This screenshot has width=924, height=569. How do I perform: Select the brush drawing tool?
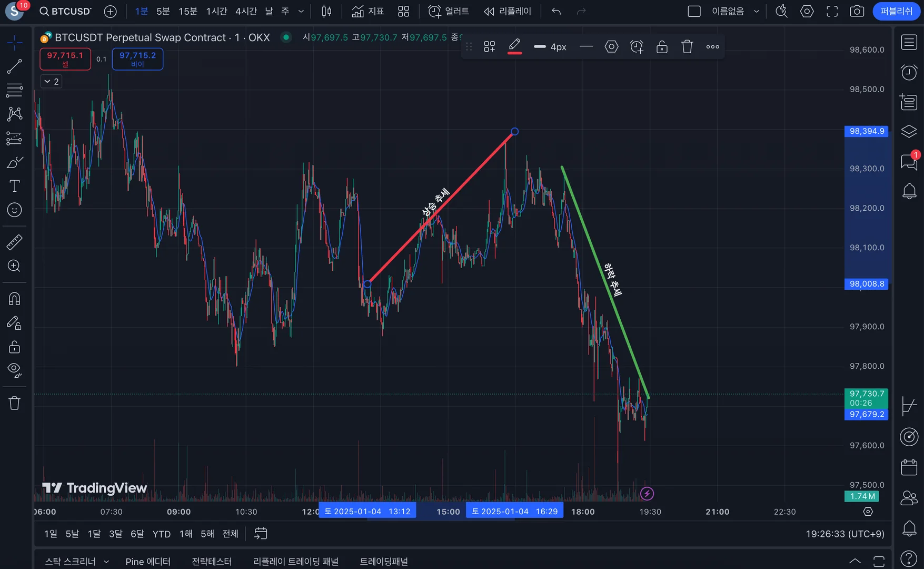(14, 162)
